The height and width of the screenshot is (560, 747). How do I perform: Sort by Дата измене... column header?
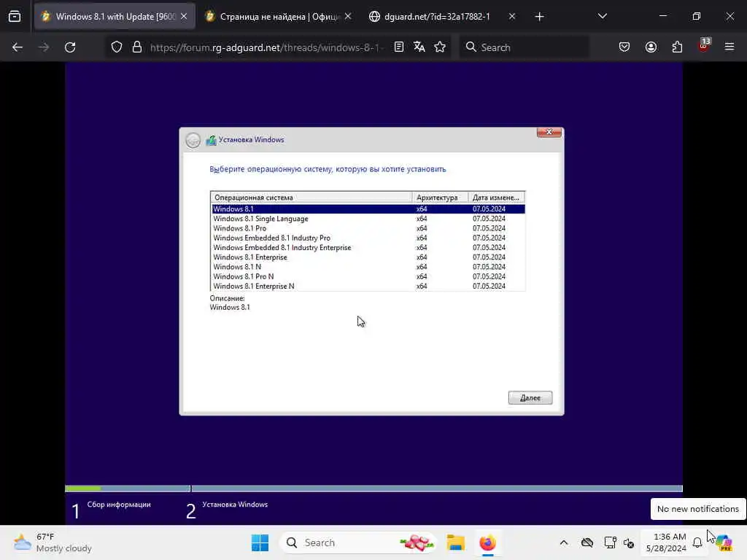click(496, 197)
